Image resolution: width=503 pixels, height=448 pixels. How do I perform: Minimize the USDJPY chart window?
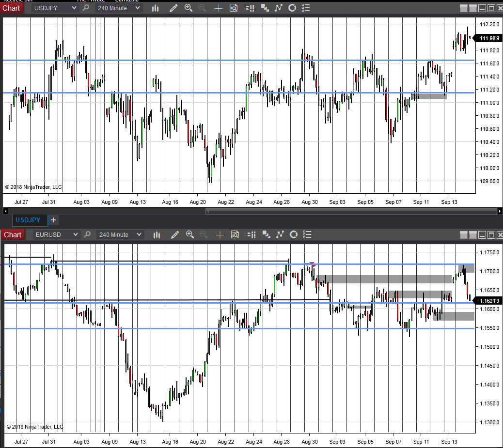(x=482, y=9)
